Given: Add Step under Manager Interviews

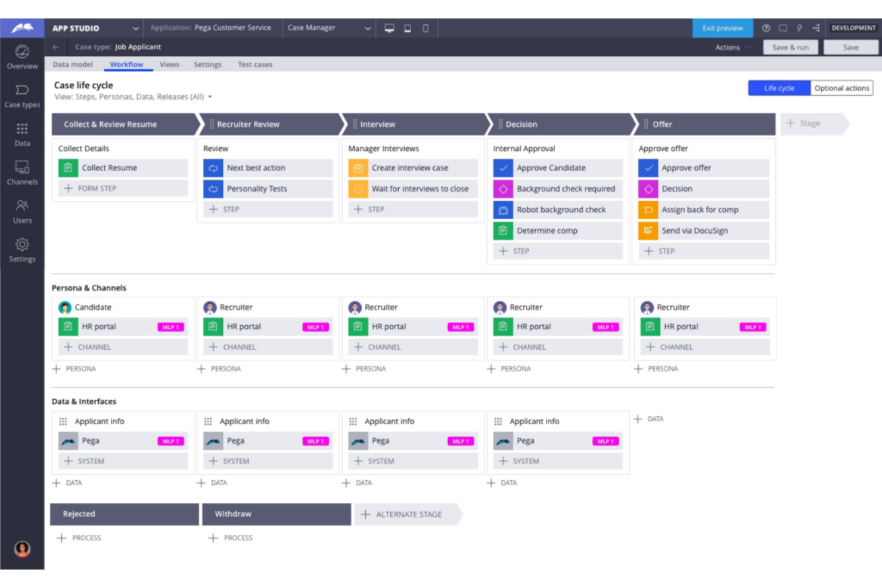Looking at the screenshot, I should click(x=413, y=209).
